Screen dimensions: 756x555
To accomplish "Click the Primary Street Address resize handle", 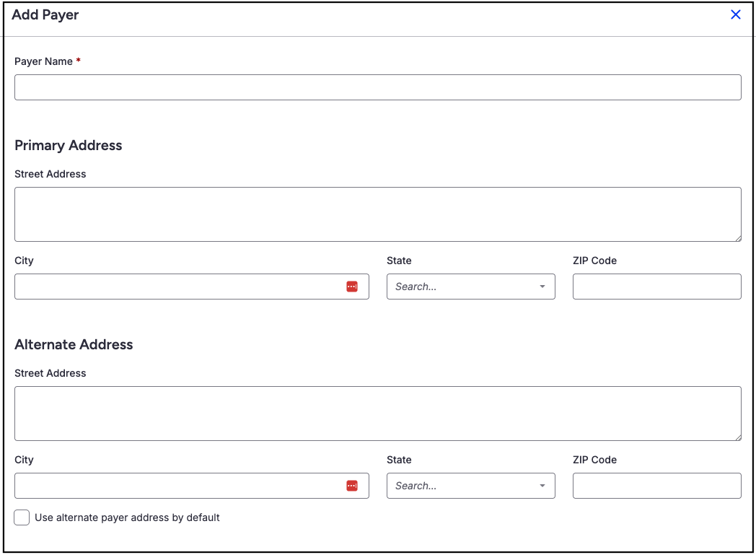I will click(x=737, y=237).
